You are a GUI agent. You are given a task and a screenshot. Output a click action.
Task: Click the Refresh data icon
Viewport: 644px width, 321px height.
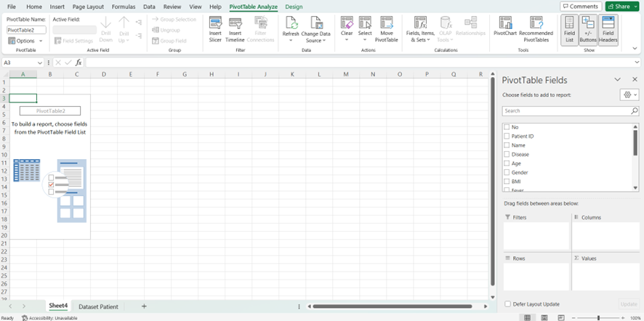tap(291, 23)
